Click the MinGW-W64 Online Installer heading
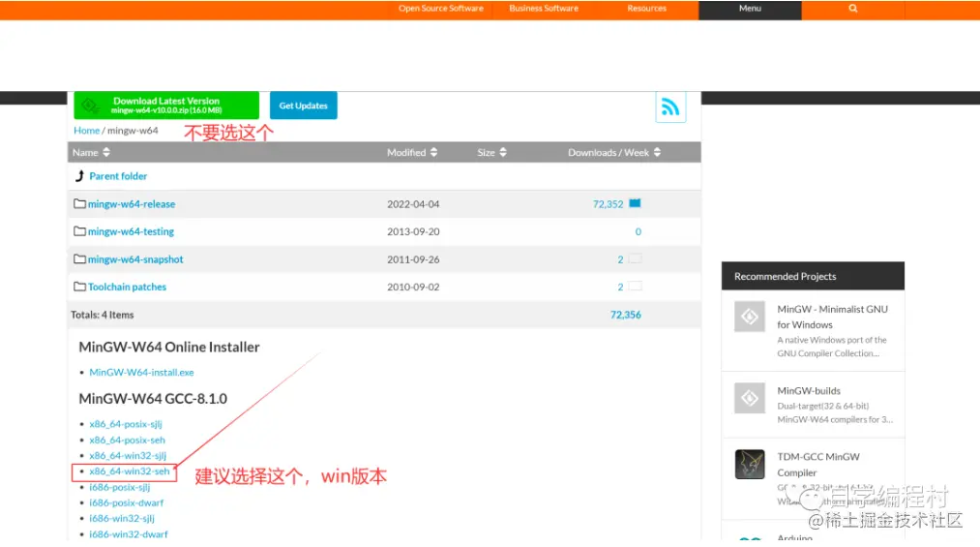980x547 pixels. pyautogui.click(x=168, y=347)
